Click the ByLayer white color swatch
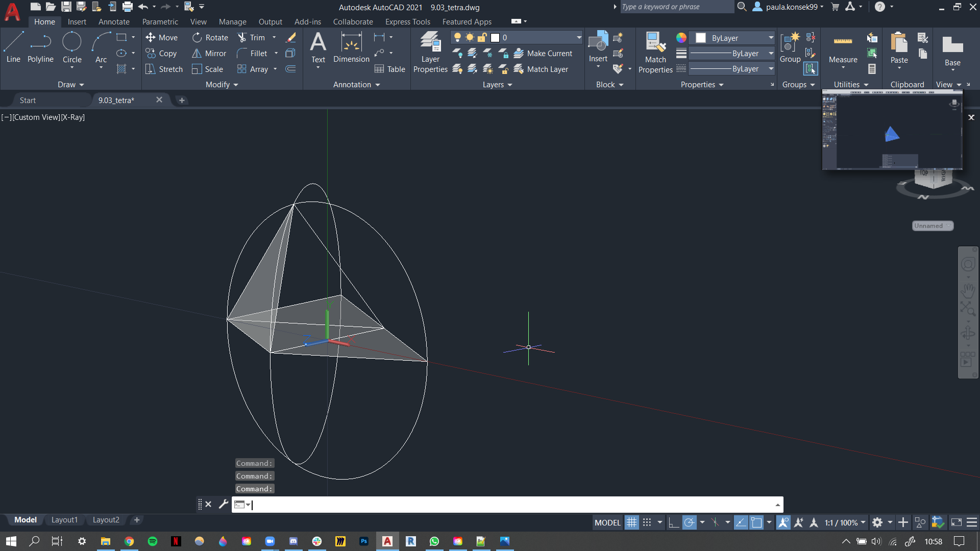980x551 pixels. 701,38
